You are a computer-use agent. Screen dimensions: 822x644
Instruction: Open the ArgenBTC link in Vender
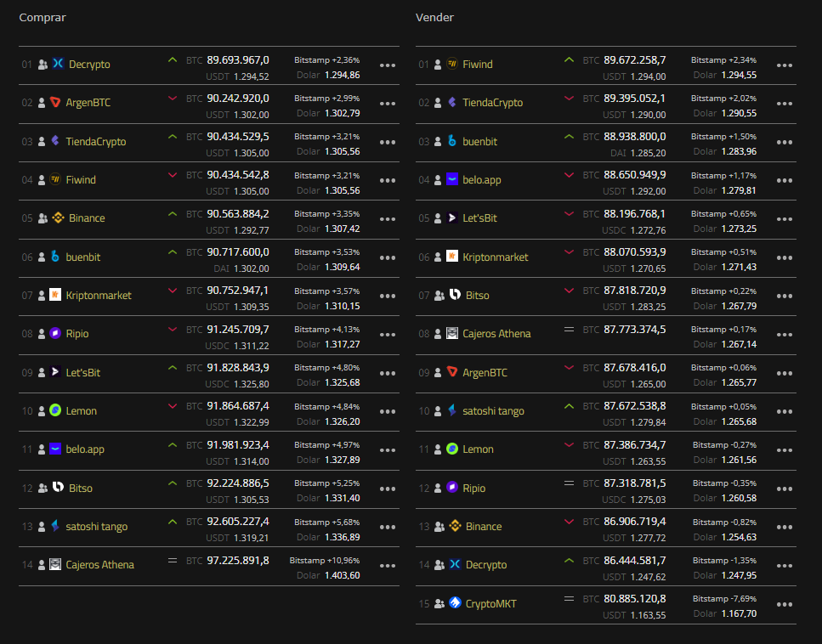tap(485, 373)
